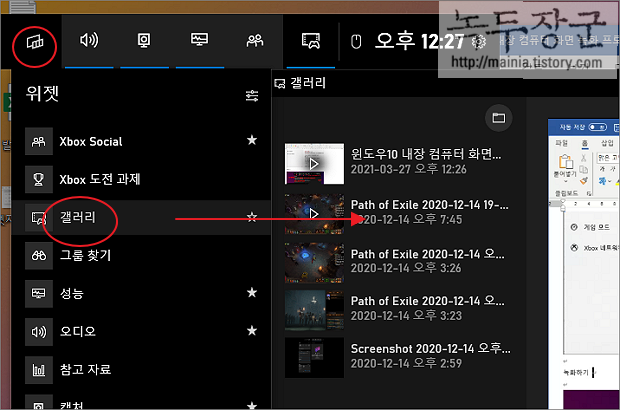Select 오디오 widget entry

tap(142, 331)
